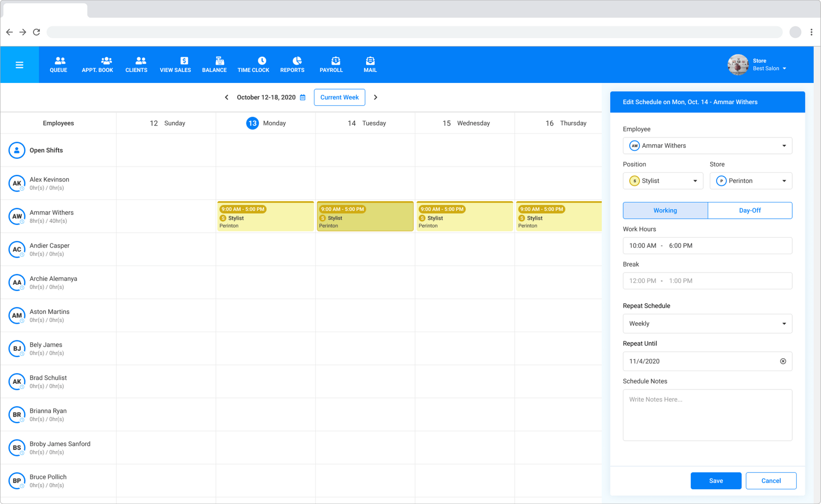Click the Current Week button
This screenshot has height=504, width=821.
[x=339, y=97]
